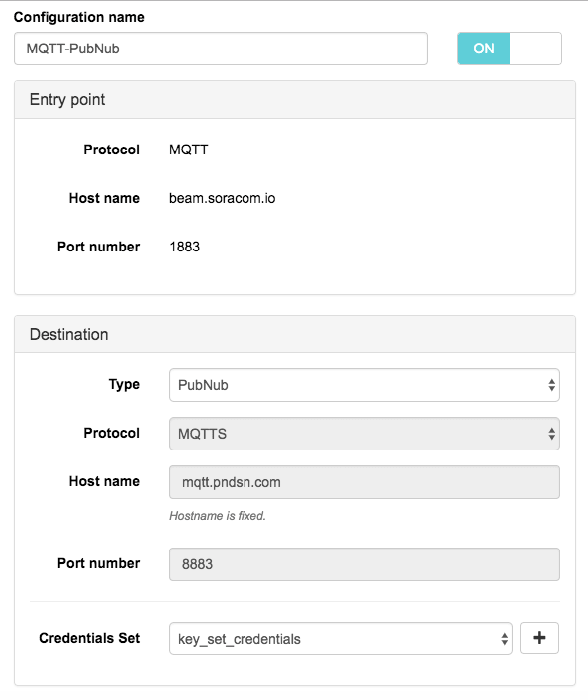Toggle the ON switch for the configuration
Screen dimensions: 588x700
tap(510, 49)
